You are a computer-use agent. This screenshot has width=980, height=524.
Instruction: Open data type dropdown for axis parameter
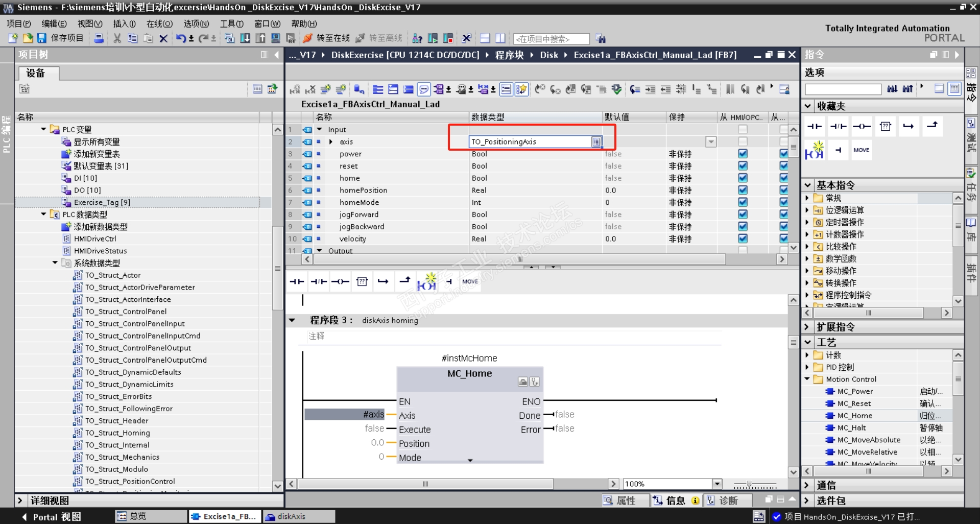click(x=596, y=142)
